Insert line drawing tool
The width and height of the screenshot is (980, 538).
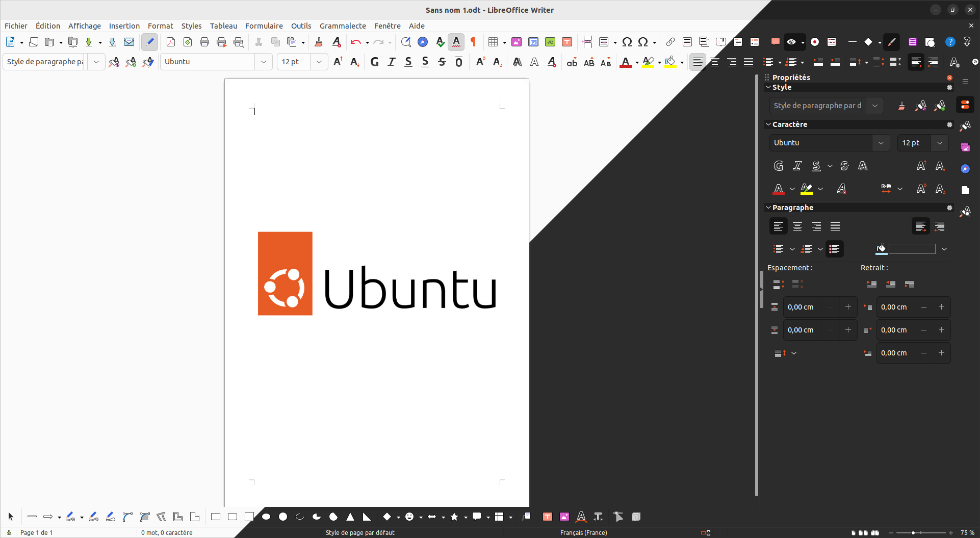tap(32, 517)
